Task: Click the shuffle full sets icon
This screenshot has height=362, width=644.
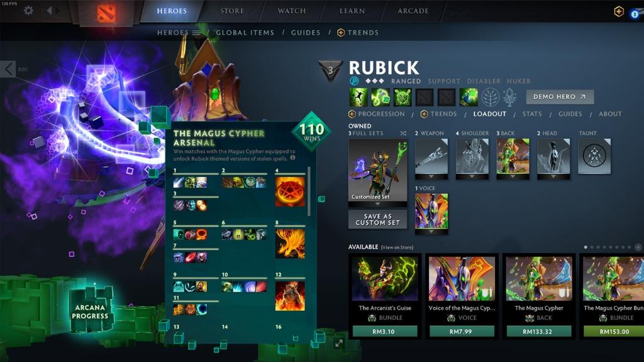Action: pos(403,133)
